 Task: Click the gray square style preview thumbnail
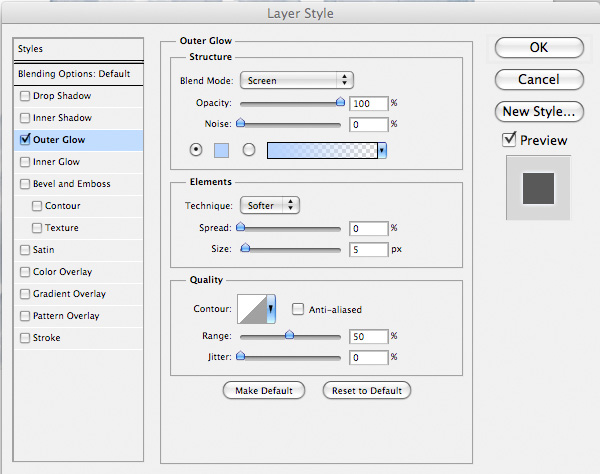point(538,188)
